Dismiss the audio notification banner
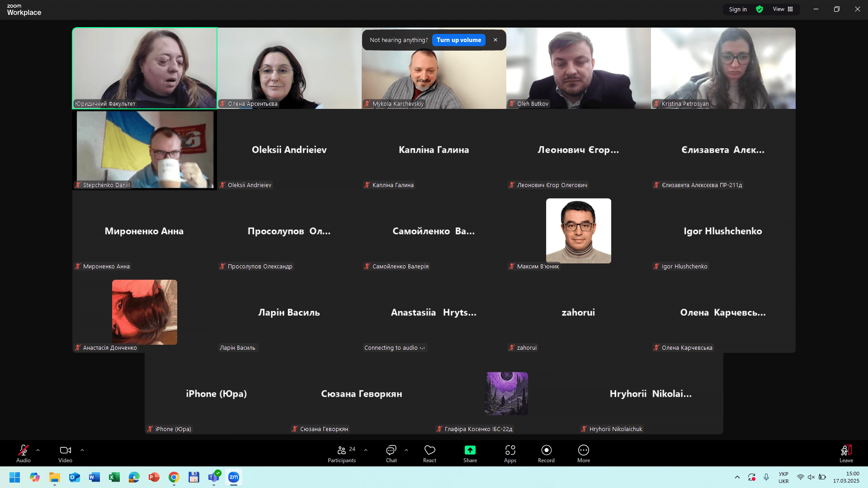Viewport: 868px width, 488px height. (495, 40)
